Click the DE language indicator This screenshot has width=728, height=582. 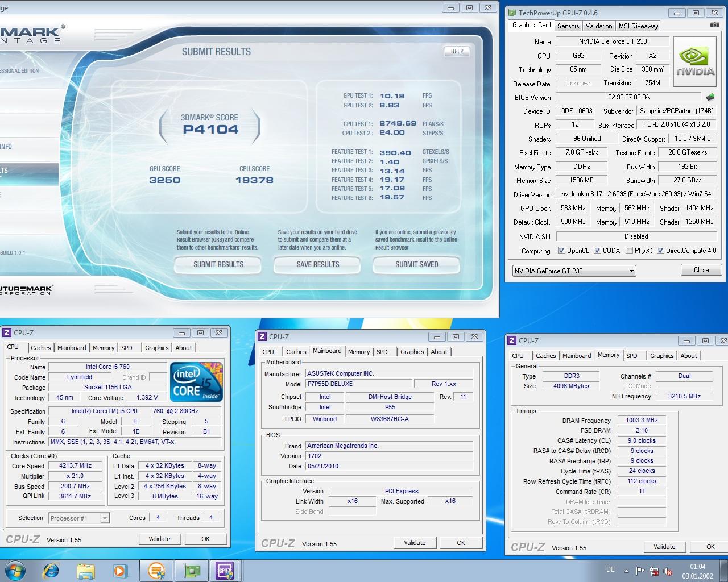610,569
